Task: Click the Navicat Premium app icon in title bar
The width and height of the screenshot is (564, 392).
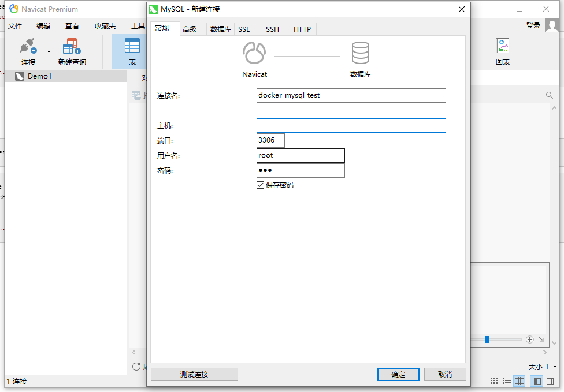Action: [14, 9]
